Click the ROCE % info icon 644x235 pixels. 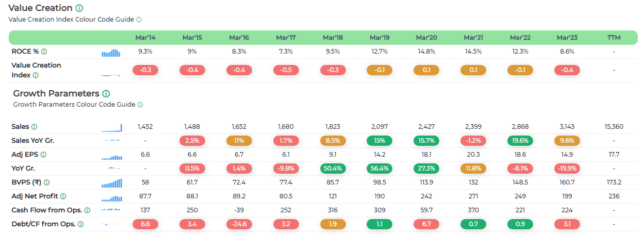(x=44, y=52)
